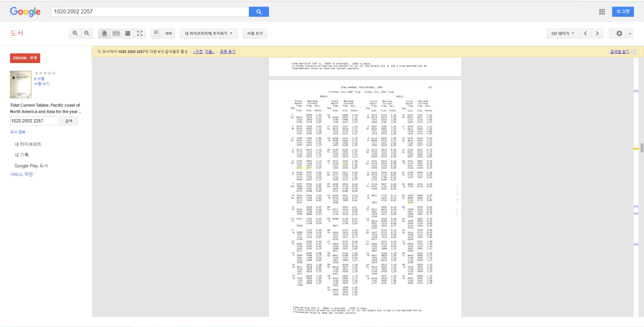Open Google Play 도서 in the sidebar
644x327 pixels.
31,166
